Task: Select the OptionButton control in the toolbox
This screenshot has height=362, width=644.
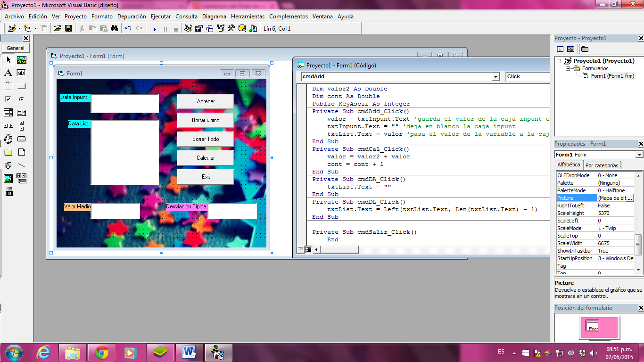Action: pyautogui.click(x=22, y=99)
